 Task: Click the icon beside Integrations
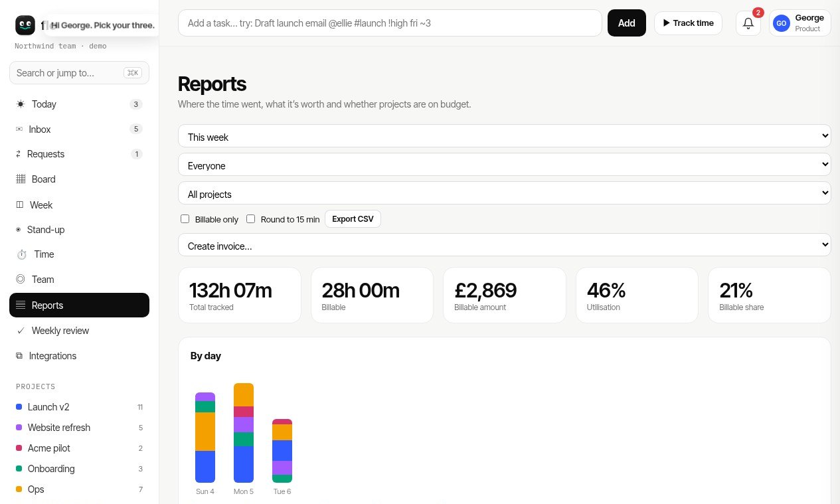(x=19, y=356)
